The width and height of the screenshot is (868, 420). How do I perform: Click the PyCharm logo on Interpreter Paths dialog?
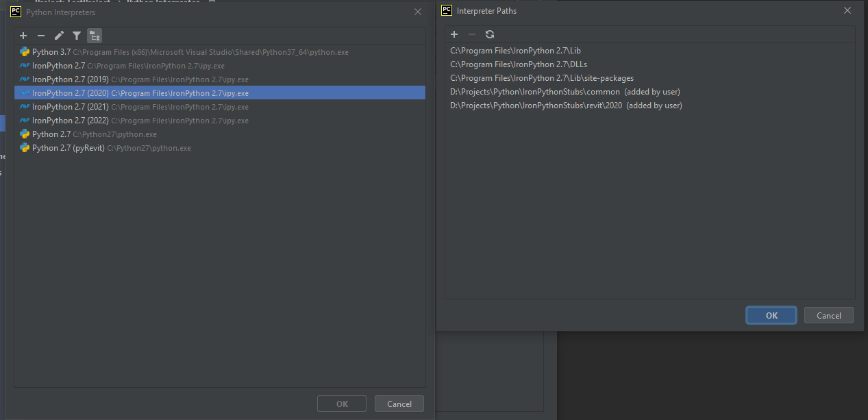point(446,10)
